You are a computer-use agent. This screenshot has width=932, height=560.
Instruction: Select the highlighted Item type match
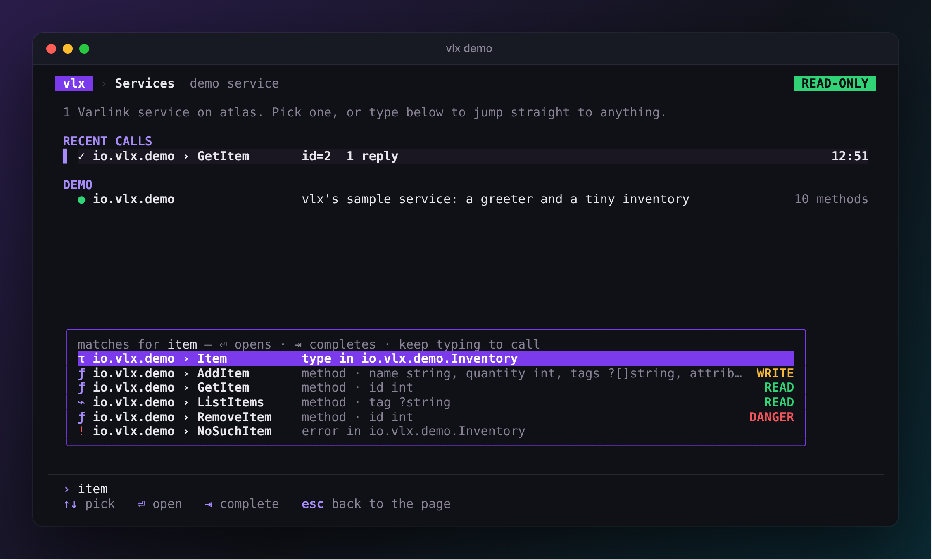pyautogui.click(x=435, y=358)
